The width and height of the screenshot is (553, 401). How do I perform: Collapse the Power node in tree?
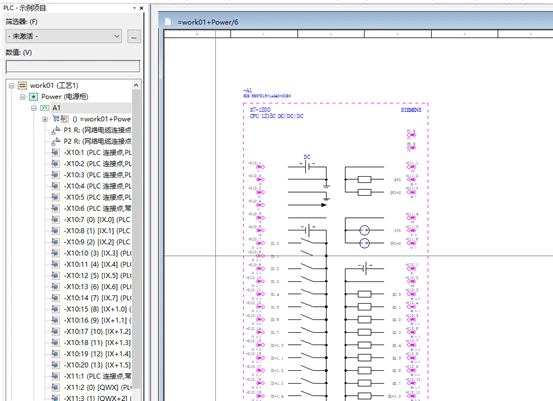(23, 97)
